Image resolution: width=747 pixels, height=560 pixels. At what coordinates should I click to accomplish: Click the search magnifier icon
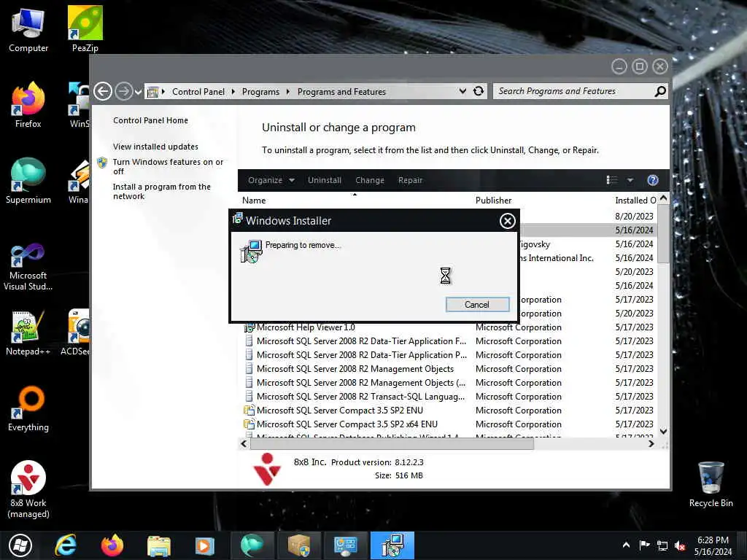coord(660,91)
